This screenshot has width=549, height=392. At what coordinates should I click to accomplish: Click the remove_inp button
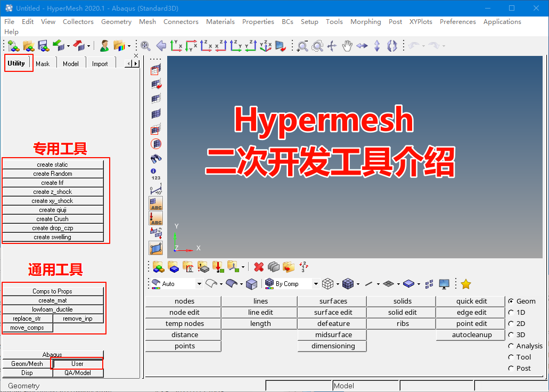pos(78,319)
